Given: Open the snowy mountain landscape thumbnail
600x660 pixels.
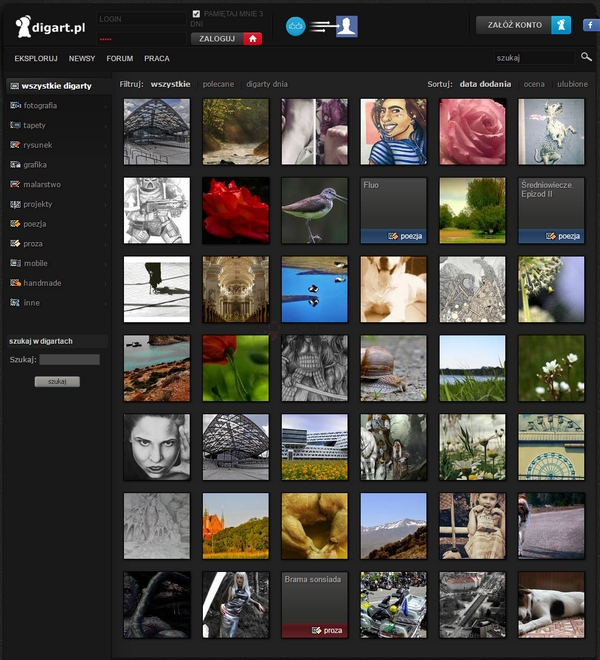Looking at the screenshot, I should click(393, 526).
